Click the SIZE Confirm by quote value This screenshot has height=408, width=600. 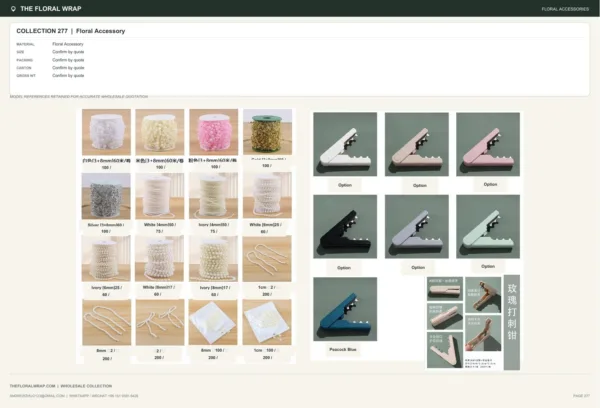(68, 52)
